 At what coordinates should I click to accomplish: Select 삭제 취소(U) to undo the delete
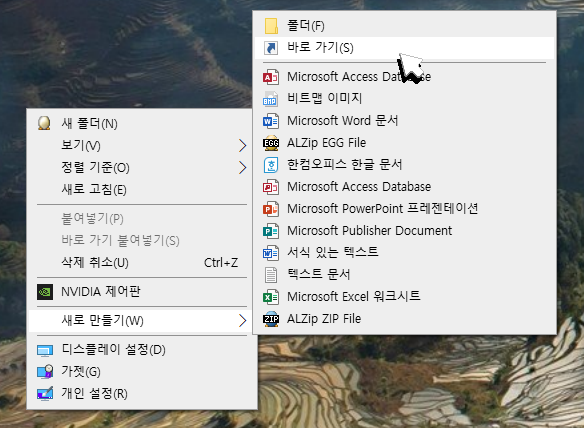tap(139, 263)
